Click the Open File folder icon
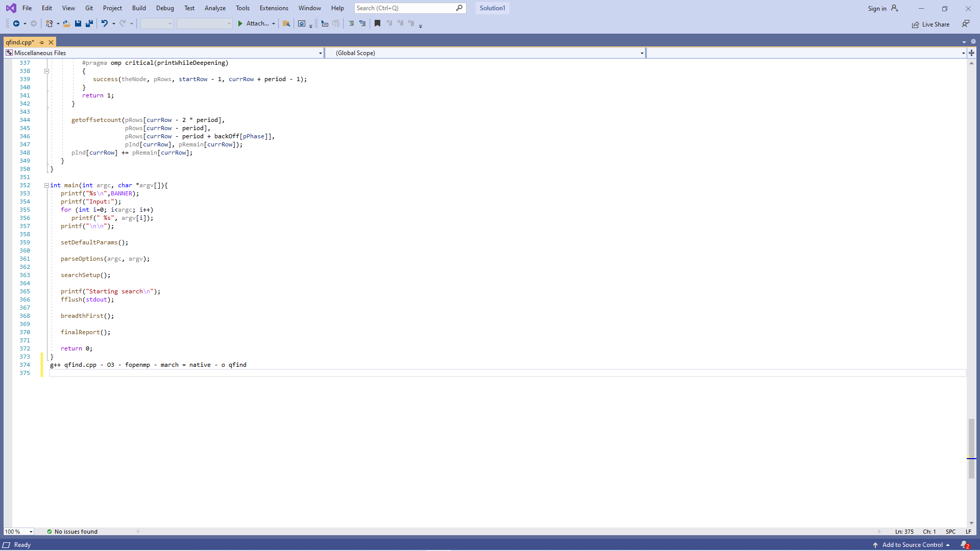The width and height of the screenshot is (980, 551). point(67,23)
